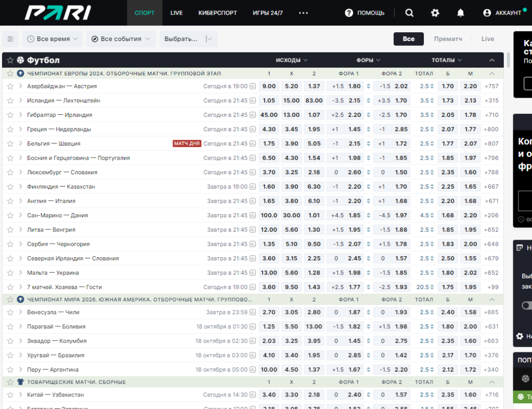Select the Все filter tab
532x409 pixels.
coord(408,39)
